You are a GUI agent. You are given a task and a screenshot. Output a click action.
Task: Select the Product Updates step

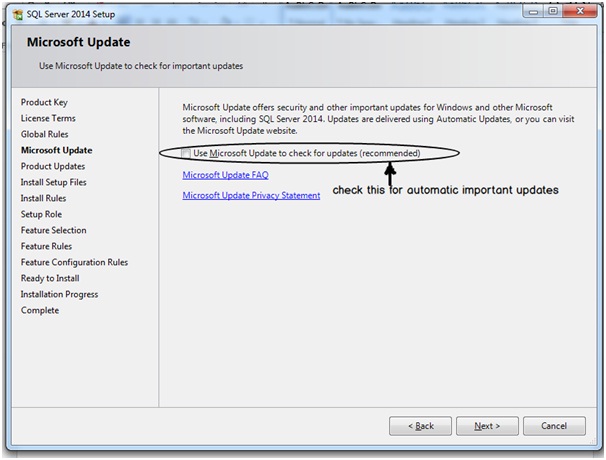tap(53, 167)
